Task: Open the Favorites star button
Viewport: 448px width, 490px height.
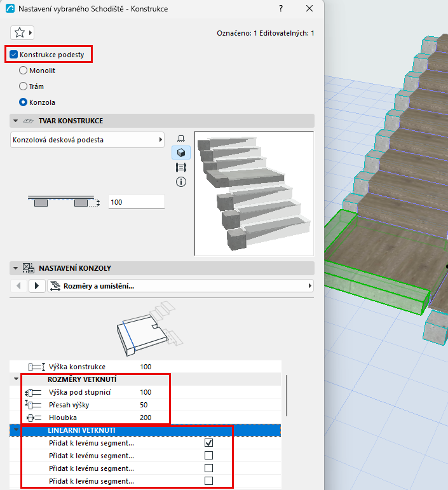Action: pyautogui.click(x=22, y=33)
